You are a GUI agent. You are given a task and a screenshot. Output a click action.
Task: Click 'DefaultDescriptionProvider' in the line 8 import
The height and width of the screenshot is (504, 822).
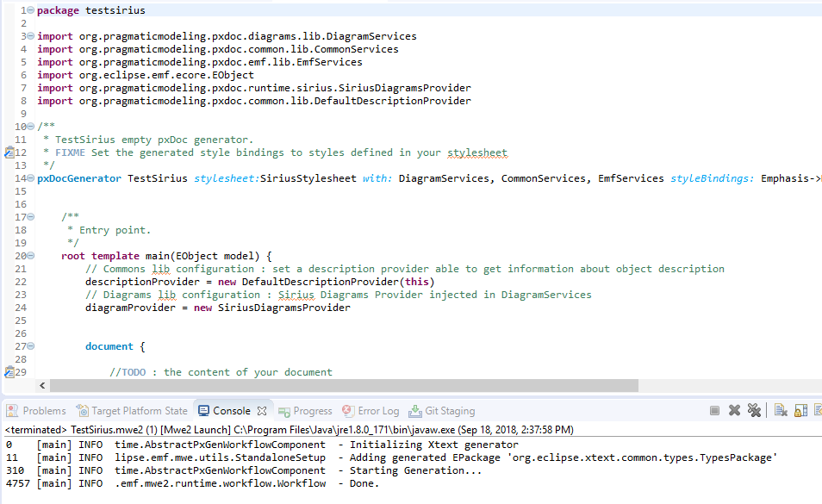pyautogui.click(x=393, y=101)
